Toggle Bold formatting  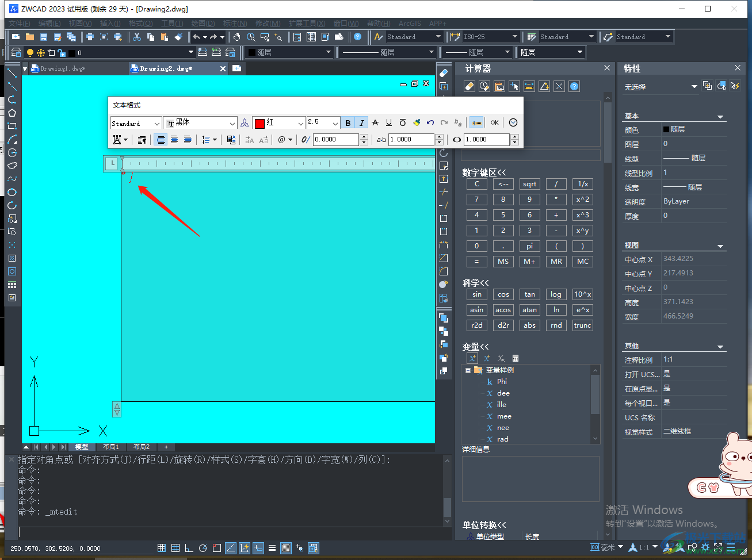point(348,122)
